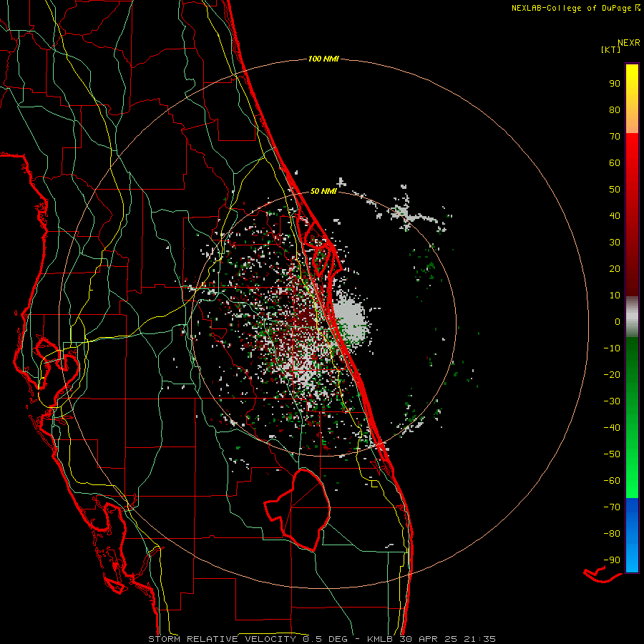Click the 80 value on the velocity scale
This screenshot has height=644, width=644.
615,109
